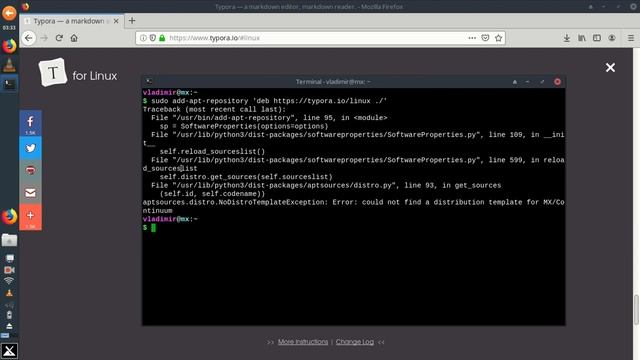
Task: Share page on Twitter
Action: (30, 148)
